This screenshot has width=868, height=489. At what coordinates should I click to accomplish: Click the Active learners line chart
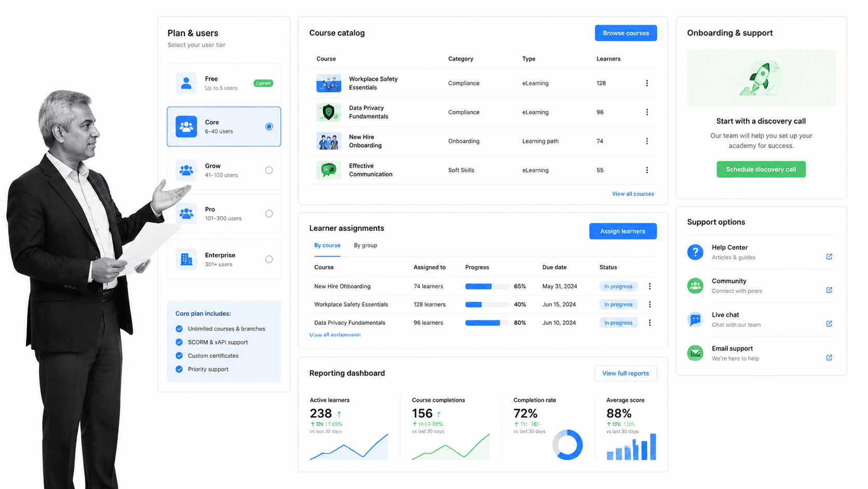(349, 446)
